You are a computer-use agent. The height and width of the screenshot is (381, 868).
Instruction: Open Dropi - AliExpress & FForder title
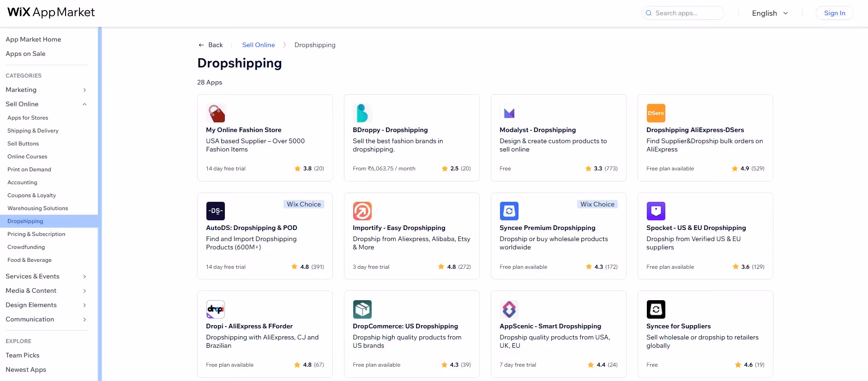point(249,326)
